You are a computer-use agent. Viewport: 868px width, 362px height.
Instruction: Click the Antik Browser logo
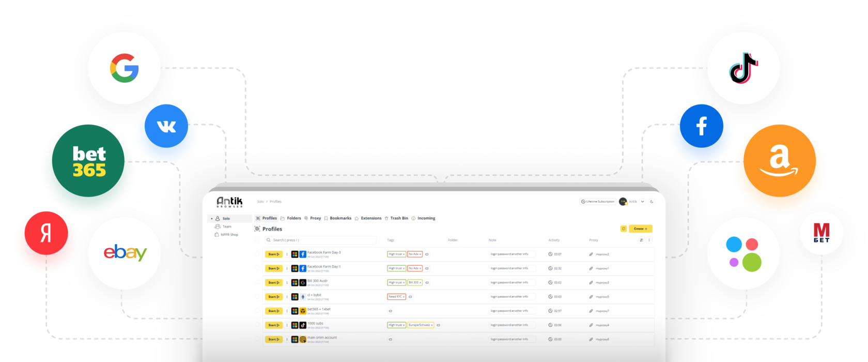point(229,202)
